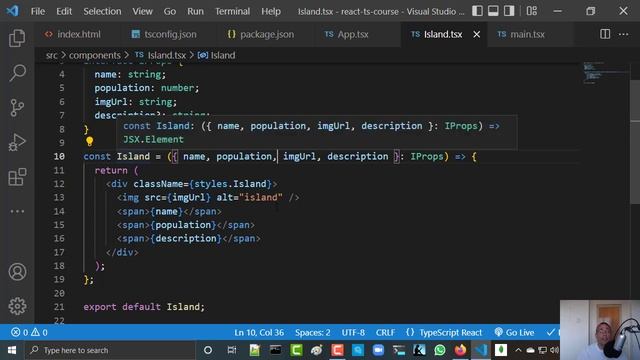Viewport: 640px width, 360px height.
Task: Open WhatsApp from the taskbar
Action: click(440, 350)
